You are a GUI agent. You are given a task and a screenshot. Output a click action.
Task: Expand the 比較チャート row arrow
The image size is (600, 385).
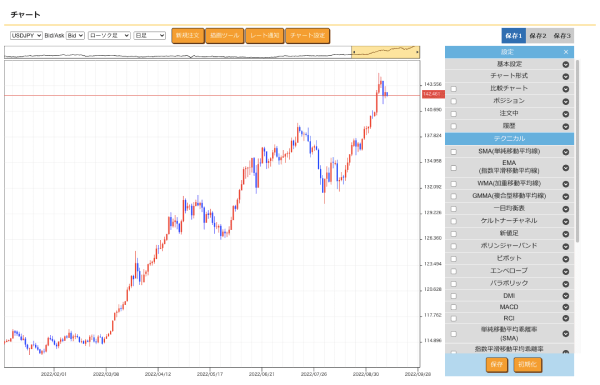pyautogui.click(x=566, y=89)
